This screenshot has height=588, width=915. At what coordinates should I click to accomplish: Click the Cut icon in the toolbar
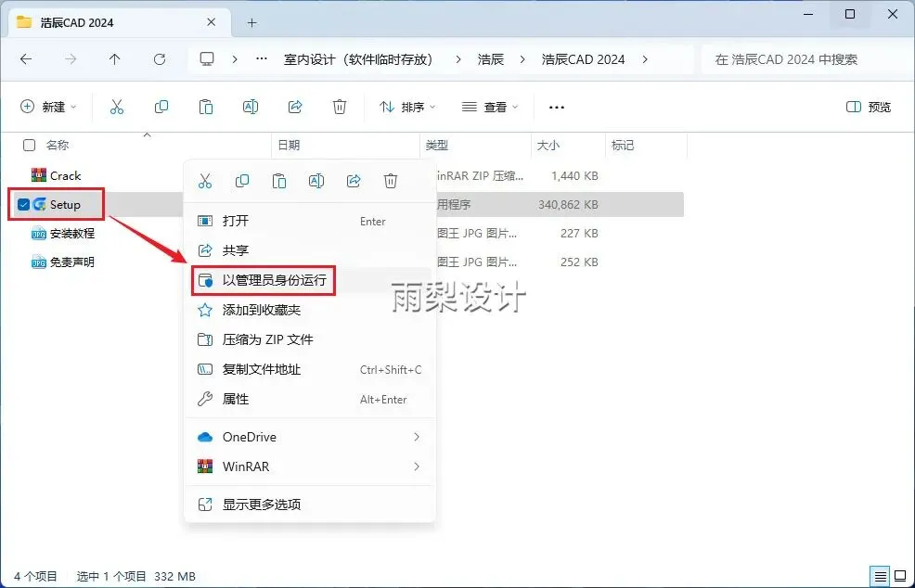tap(117, 107)
